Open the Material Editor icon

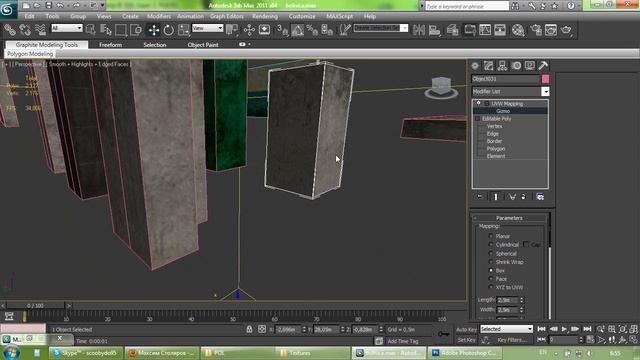tap(518, 30)
